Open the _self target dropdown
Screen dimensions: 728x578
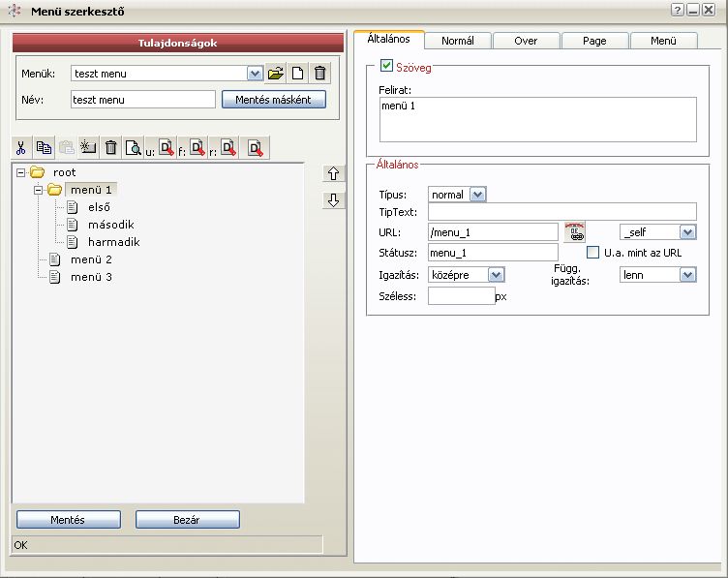click(x=687, y=232)
